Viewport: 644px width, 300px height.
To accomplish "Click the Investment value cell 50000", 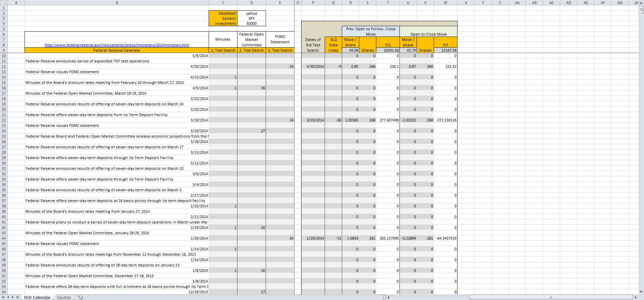I will (252, 23).
